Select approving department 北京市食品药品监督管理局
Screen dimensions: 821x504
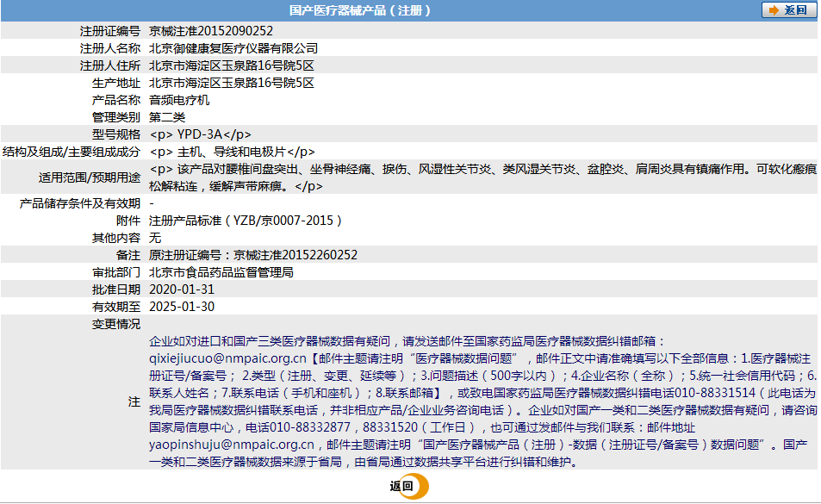coord(221,272)
